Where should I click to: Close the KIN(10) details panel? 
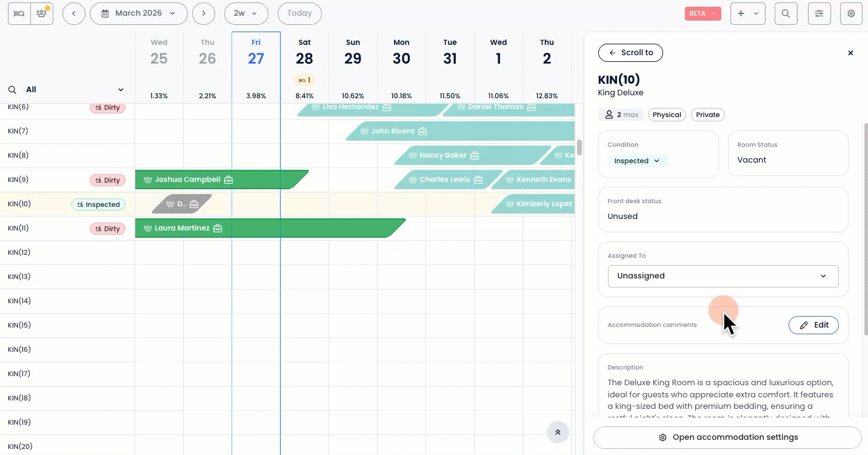point(850,53)
